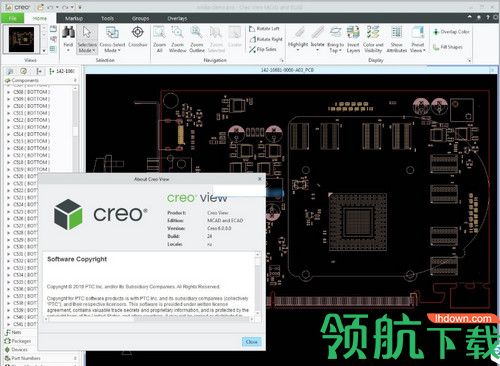Switch to the Home ribbon tab
The image size is (500, 366).
click(x=40, y=18)
